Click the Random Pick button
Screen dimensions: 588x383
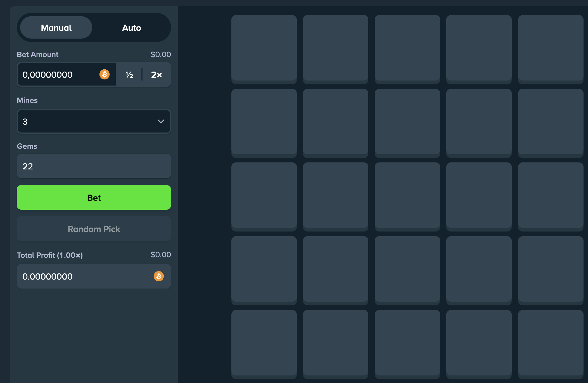(x=94, y=229)
